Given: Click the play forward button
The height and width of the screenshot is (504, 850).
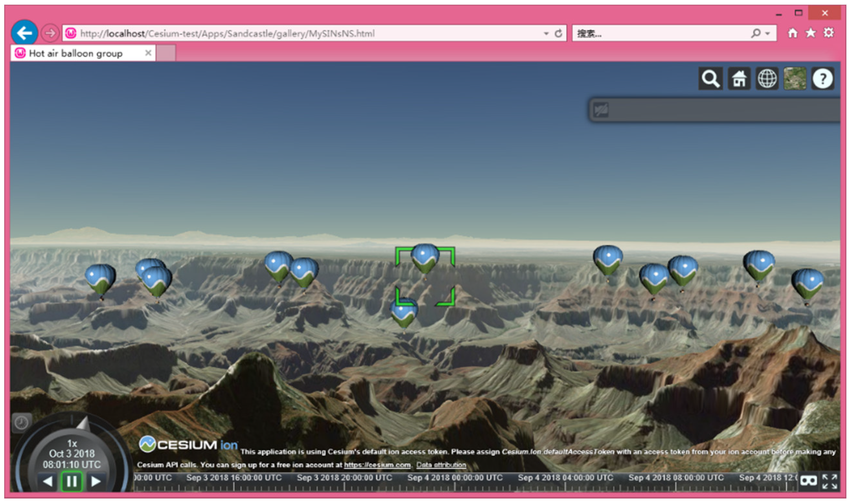Looking at the screenshot, I should 96,482.
